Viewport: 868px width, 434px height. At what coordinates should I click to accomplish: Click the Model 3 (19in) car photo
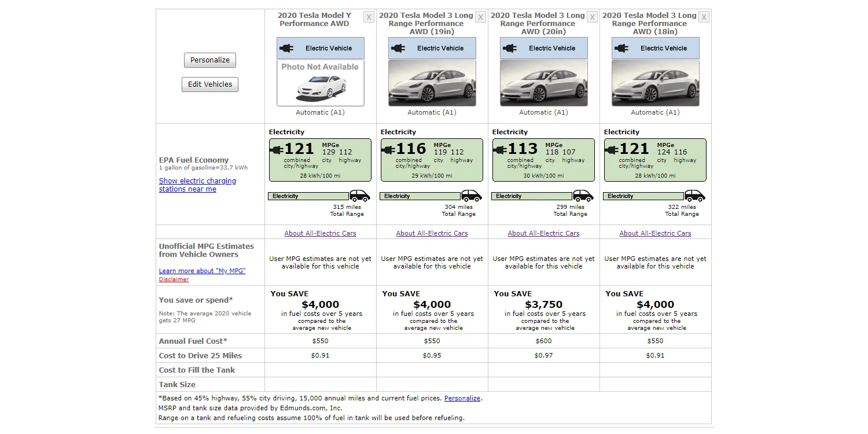click(432, 83)
